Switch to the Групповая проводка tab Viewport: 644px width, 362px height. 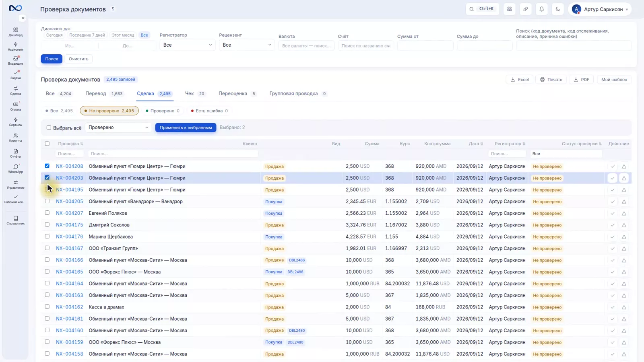(298, 94)
